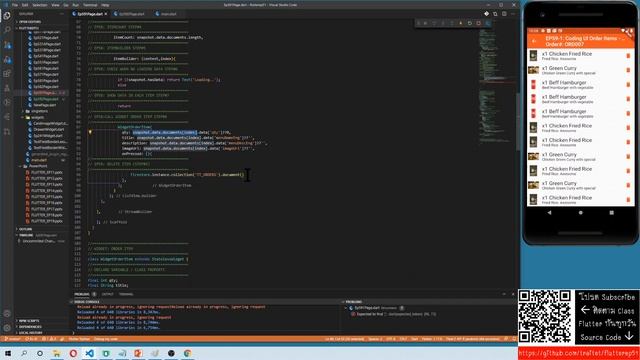Trigger Hot Reload lightning icon
Viewport: 640px width, 360px height.
click(461, 23)
